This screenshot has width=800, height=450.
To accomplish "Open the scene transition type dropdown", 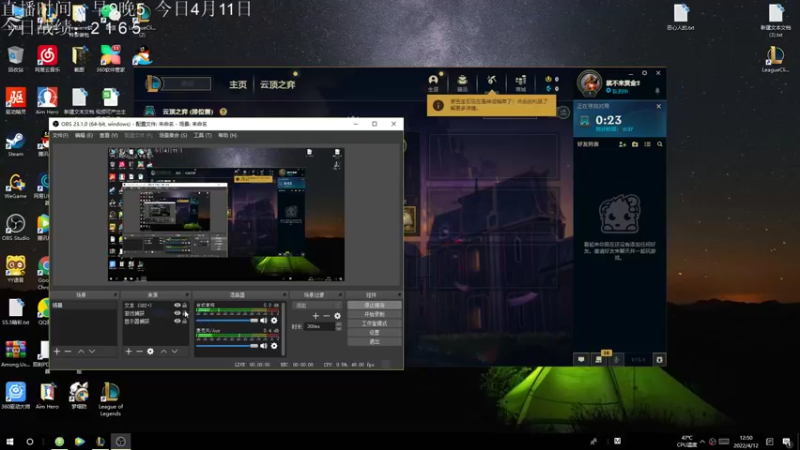I will pyautogui.click(x=317, y=305).
